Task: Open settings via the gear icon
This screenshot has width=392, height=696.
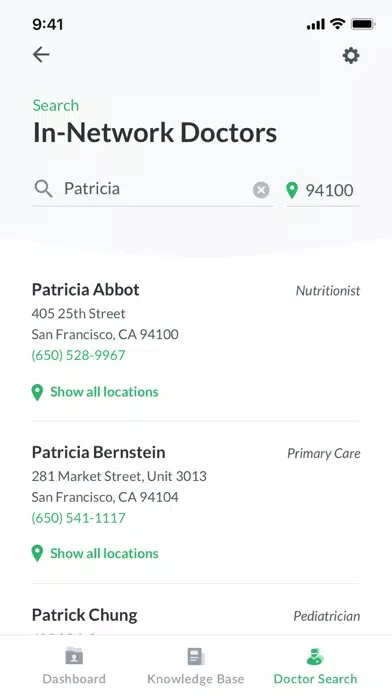Action: pos(351,56)
